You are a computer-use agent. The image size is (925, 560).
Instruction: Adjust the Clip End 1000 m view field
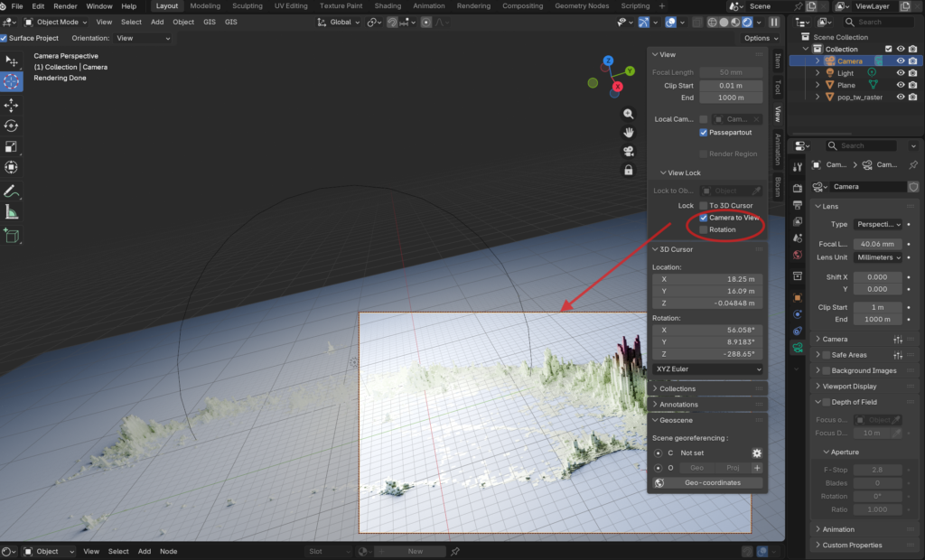731,98
